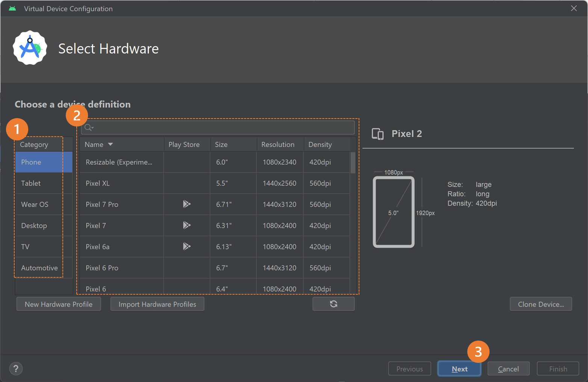Click the Next button
Viewport: 588px width, 382px height.
point(459,369)
